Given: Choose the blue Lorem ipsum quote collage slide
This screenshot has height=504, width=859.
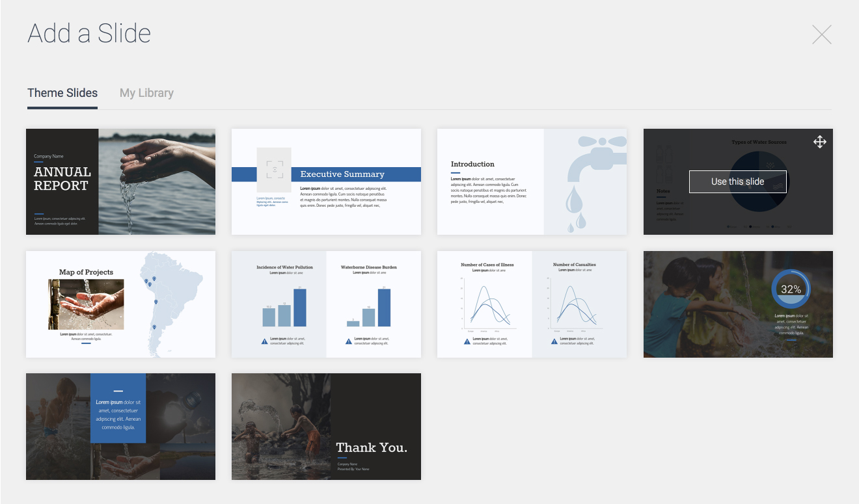Looking at the screenshot, I should point(120,427).
